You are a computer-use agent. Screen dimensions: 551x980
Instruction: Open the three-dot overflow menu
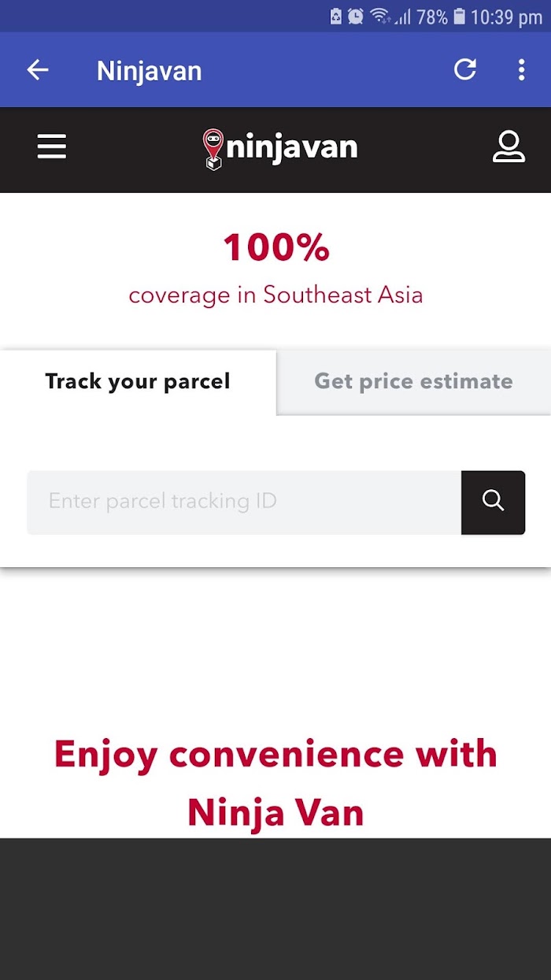(x=521, y=70)
